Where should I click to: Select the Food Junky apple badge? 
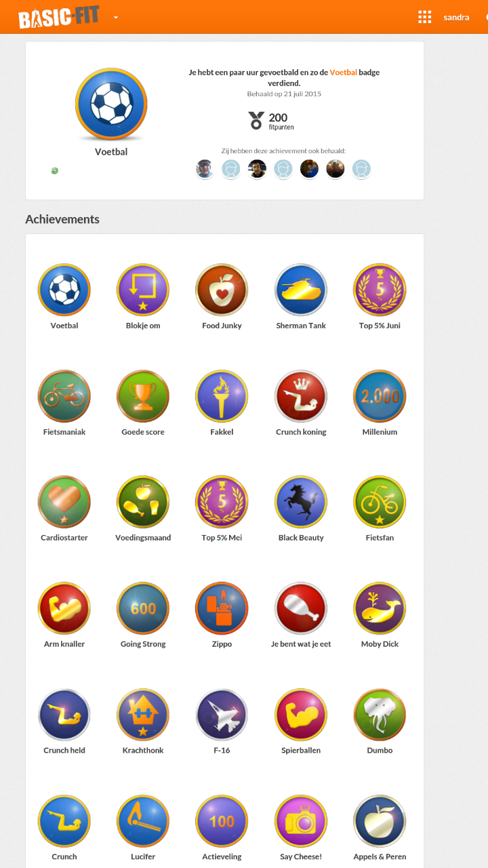click(x=222, y=290)
